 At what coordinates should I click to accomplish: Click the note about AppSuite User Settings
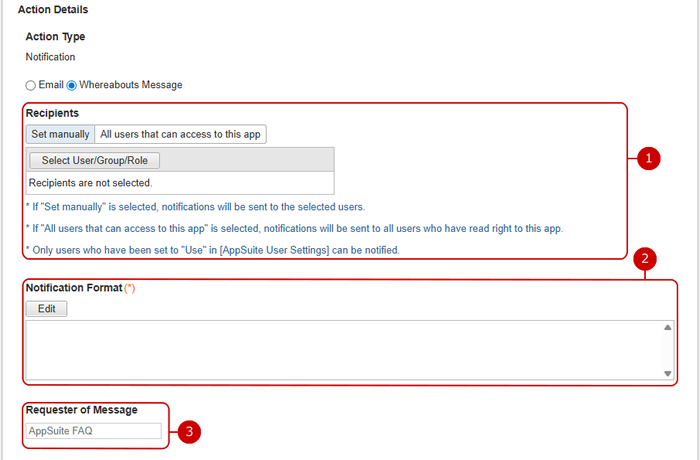213,249
